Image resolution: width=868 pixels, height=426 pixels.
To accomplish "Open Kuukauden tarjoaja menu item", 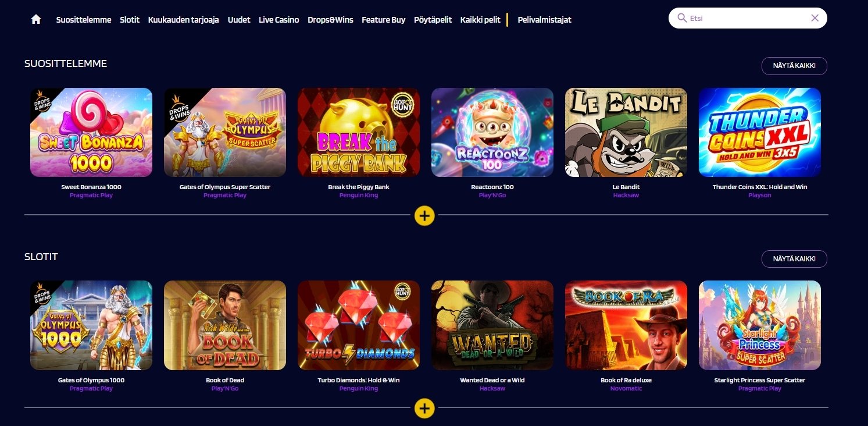I will tap(184, 20).
